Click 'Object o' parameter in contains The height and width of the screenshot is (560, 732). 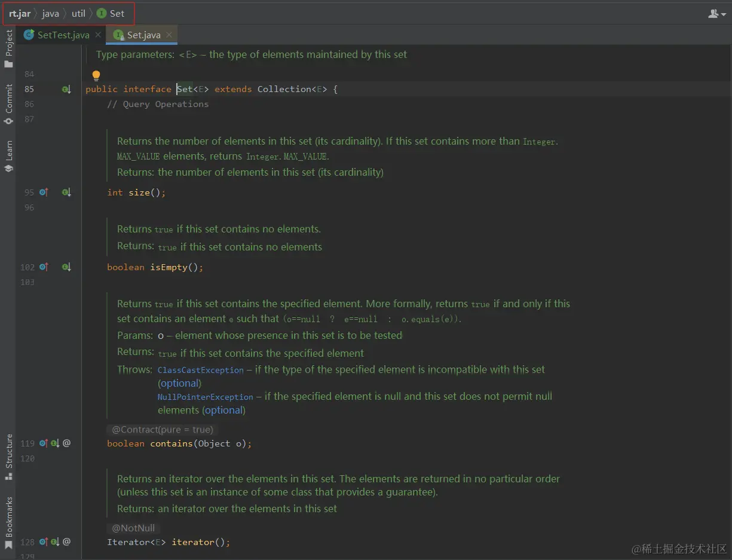coord(220,443)
